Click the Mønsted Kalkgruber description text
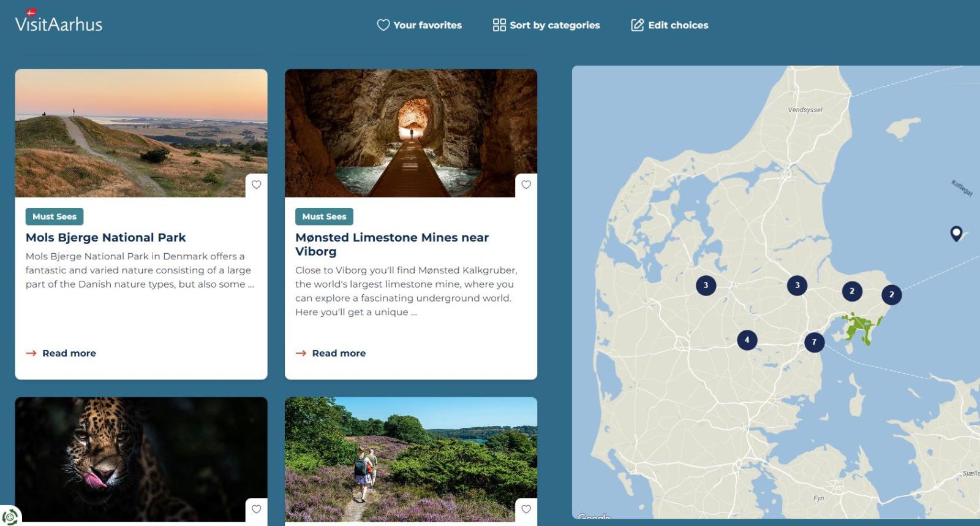980x526 pixels. coord(406,291)
